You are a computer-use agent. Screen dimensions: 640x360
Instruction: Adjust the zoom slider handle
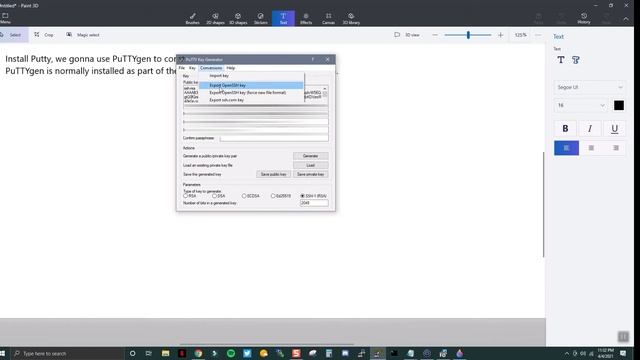(x=468, y=35)
